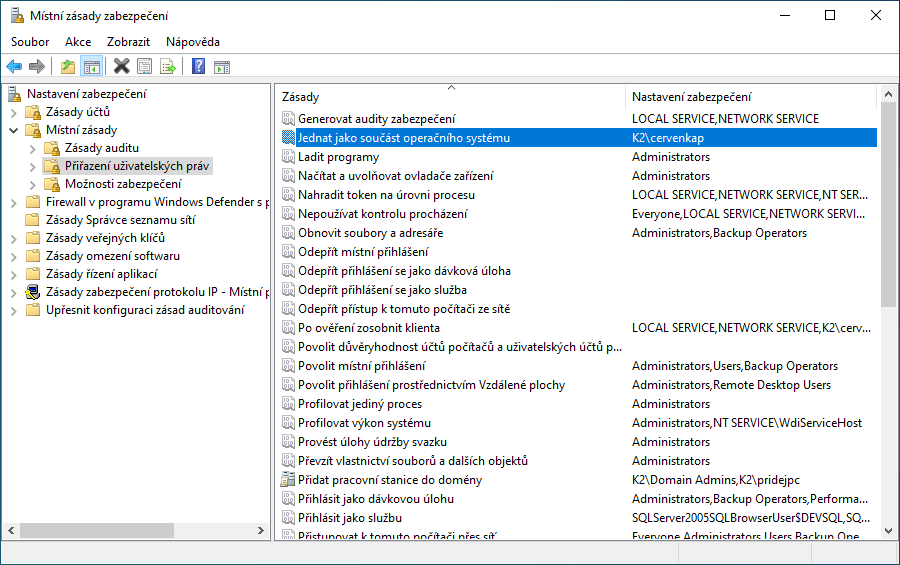900x565 pixels.
Task: Click tree pane horizontal scrollbar left arrow
Action: [11, 531]
